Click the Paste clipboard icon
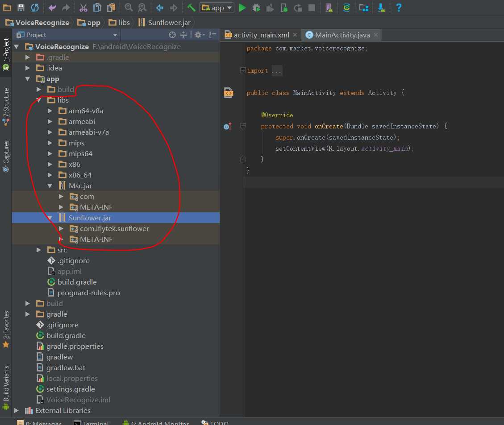This screenshot has height=425, width=504. [x=111, y=8]
